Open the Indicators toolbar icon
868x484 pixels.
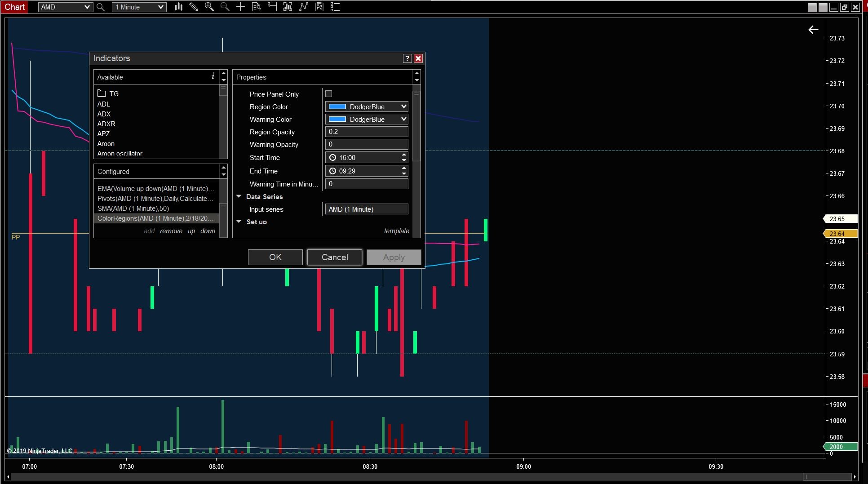[x=304, y=7]
